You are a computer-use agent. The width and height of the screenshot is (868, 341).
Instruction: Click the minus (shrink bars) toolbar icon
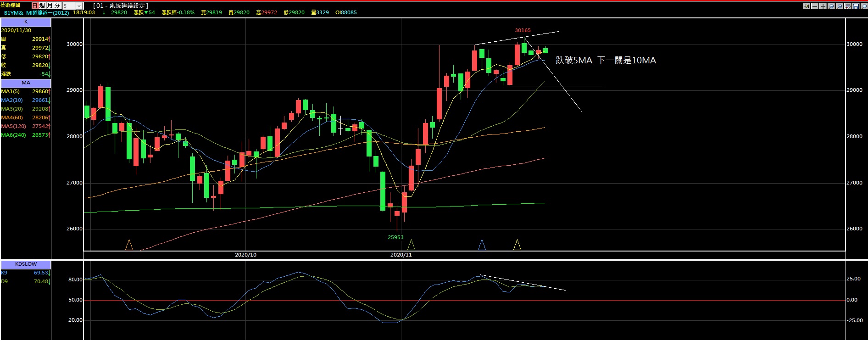coord(815,6)
